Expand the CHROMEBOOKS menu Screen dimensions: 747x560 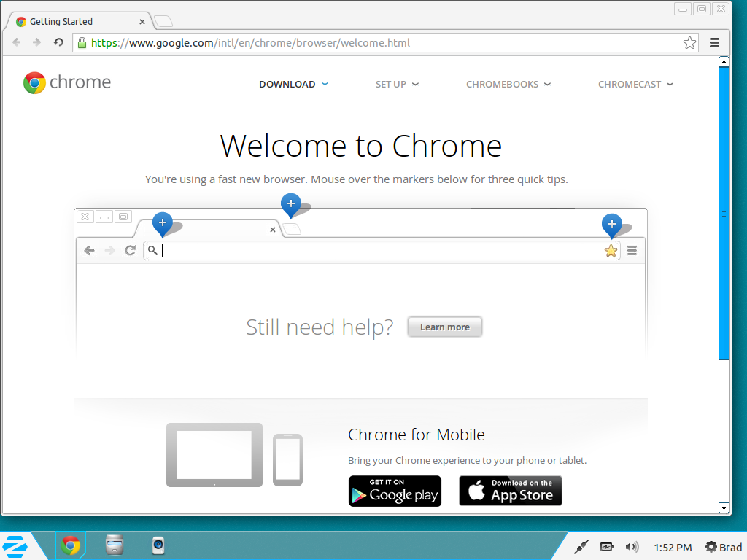pos(508,85)
